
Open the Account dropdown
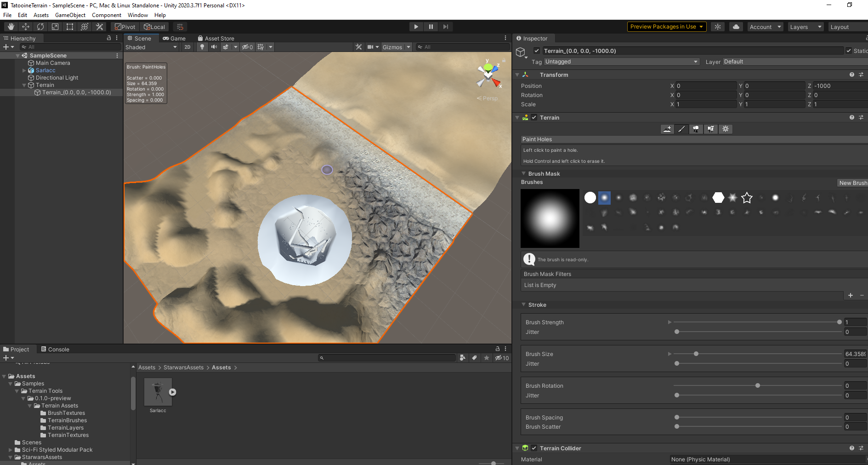point(765,27)
